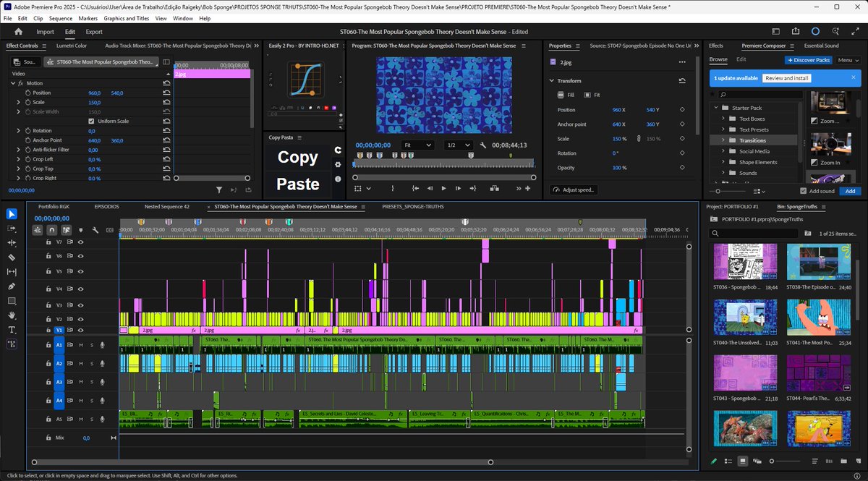Switch to Lumetri Color tab
Screen dimensions: 868x481
pos(71,46)
